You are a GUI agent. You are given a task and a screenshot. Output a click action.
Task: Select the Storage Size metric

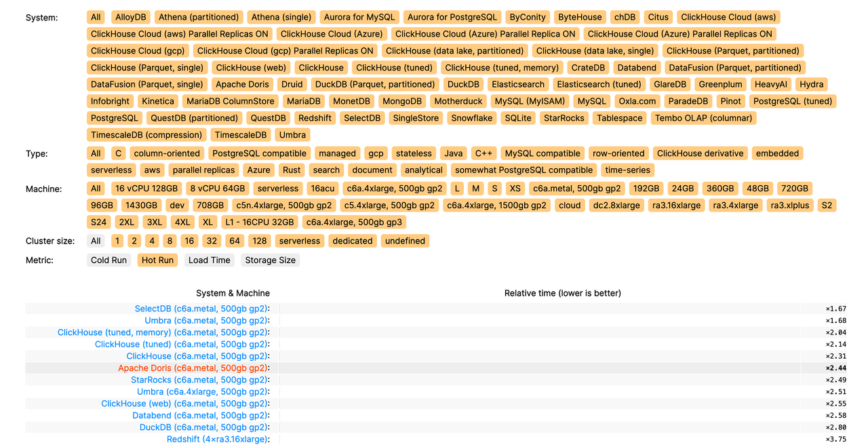[x=271, y=260]
